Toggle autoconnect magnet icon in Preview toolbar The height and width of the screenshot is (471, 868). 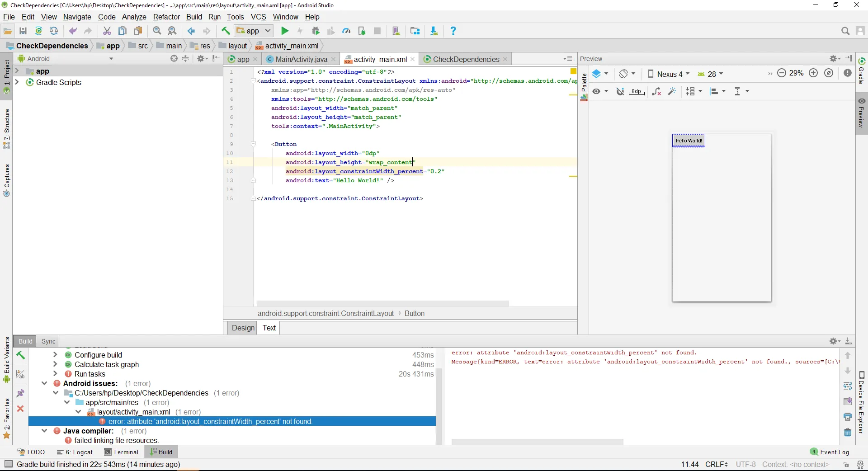tap(620, 91)
